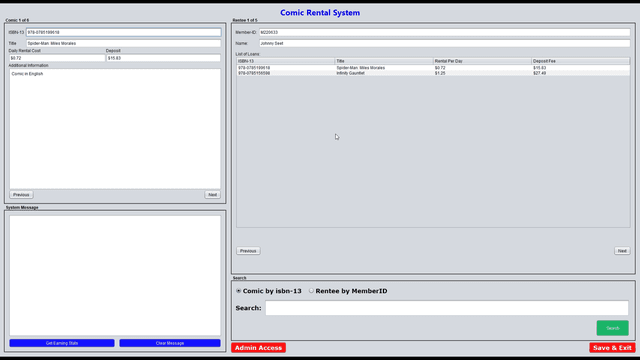Select the Rentee by MemberID radio button

(311, 291)
